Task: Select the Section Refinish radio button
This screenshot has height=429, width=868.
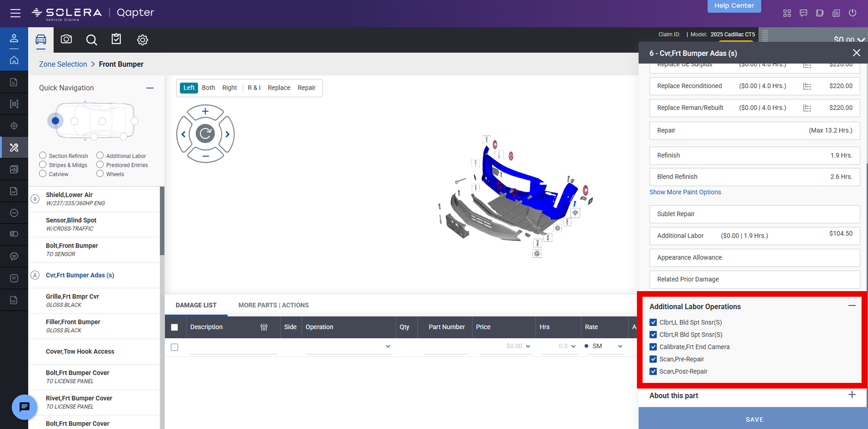Action: click(43, 156)
